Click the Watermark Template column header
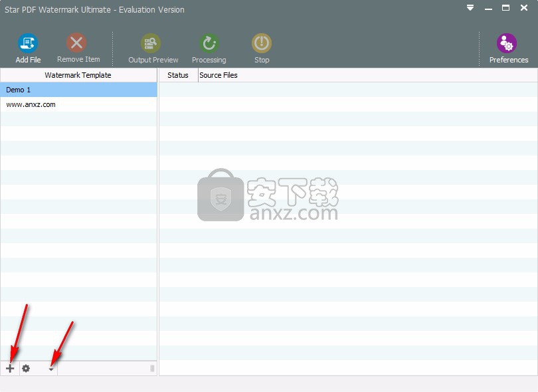Image resolution: width=538 pixels, height=392 pixels. point(78,75)
